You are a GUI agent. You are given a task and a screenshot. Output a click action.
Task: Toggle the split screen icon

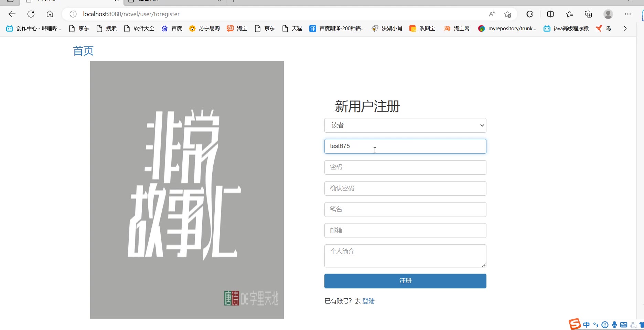click(x=550, y=14)
